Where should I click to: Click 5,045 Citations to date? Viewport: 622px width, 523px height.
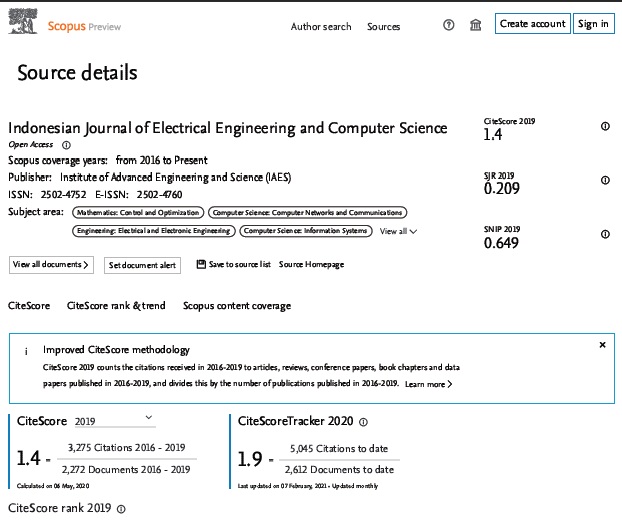pos(339,448)
